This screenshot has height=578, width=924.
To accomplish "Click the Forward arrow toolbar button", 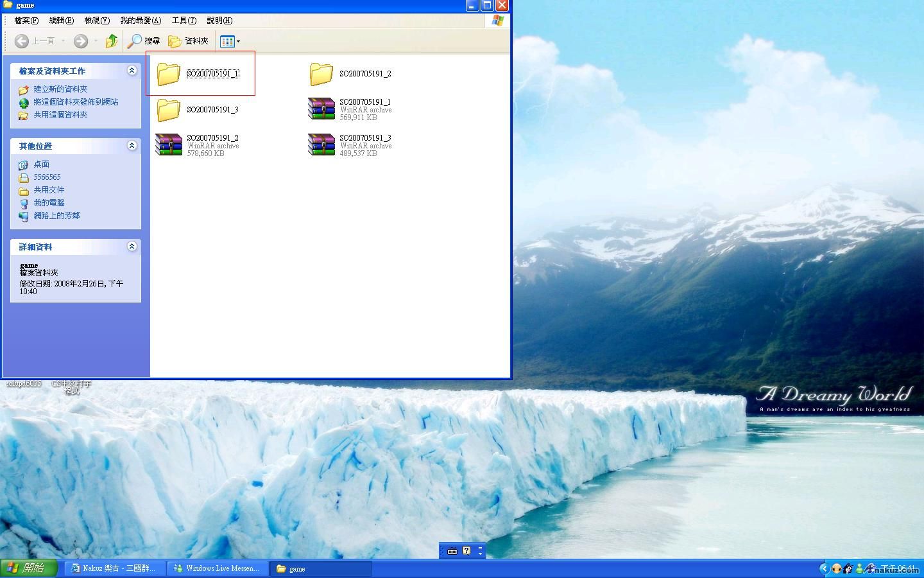I will 81,41.
